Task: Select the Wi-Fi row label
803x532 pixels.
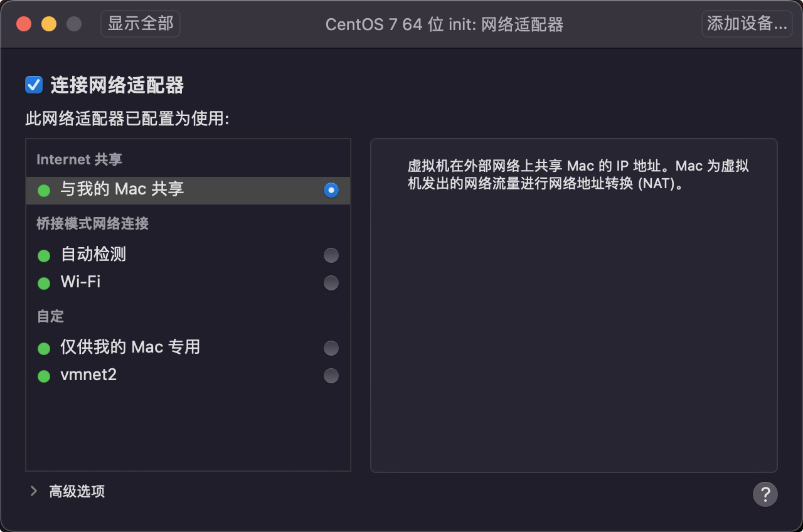Action: tap(80, 282)
